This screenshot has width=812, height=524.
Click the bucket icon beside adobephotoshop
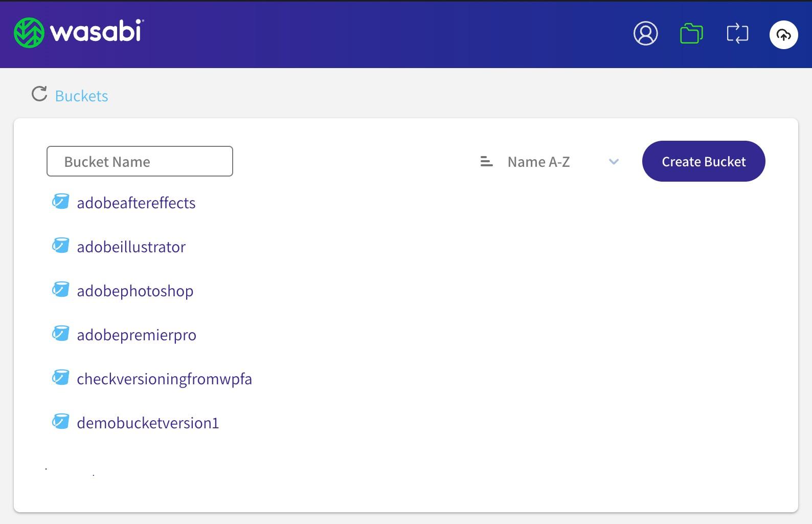61,290
